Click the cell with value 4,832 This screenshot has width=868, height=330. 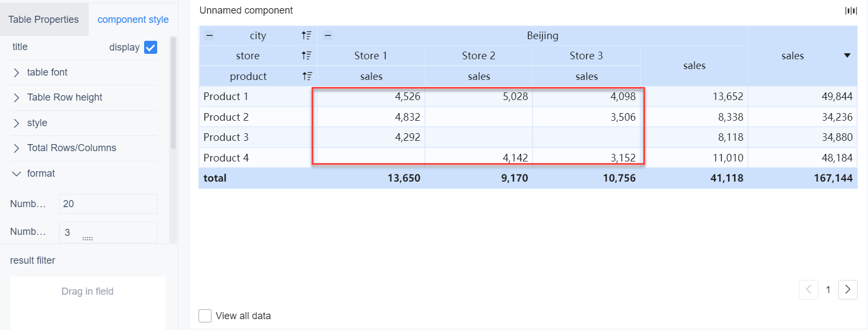[371, 117]
